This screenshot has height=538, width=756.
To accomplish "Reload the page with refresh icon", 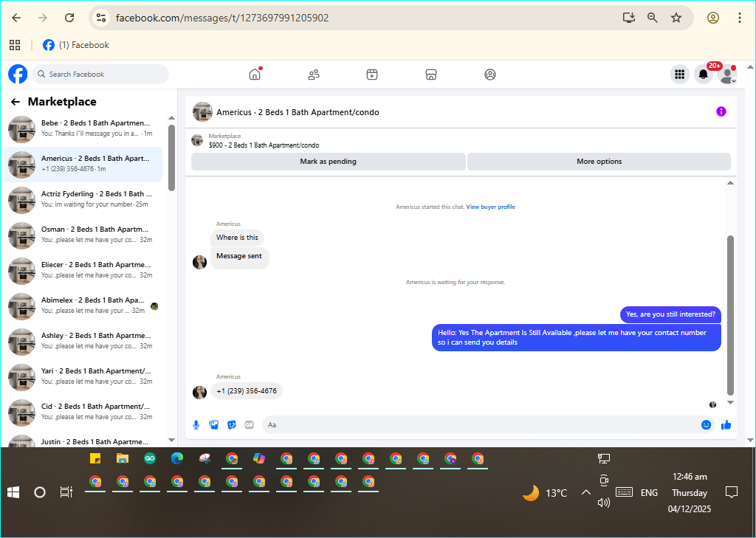I will click(x=69, y=18).
